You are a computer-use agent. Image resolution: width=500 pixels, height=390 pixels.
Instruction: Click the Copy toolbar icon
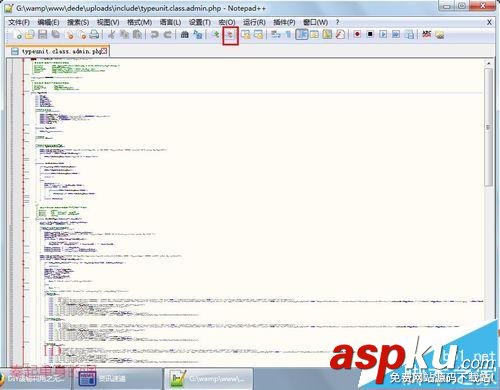pyautogui.click(x=124, y=34)
